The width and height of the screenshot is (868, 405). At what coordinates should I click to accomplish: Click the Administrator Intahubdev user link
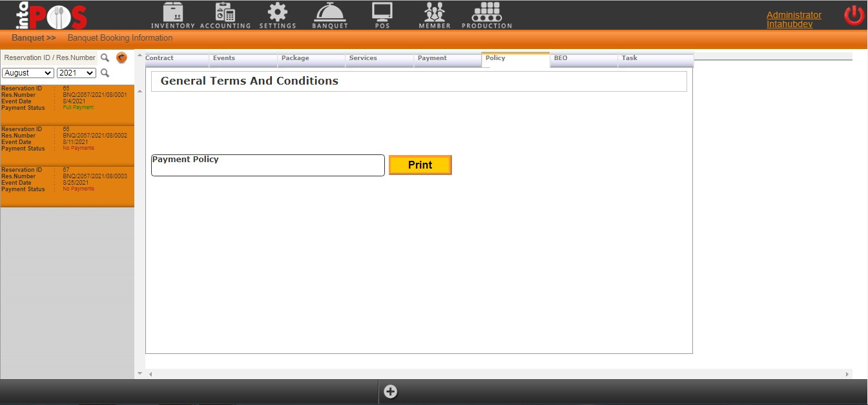pyautogui.click(x=794, y=19)
